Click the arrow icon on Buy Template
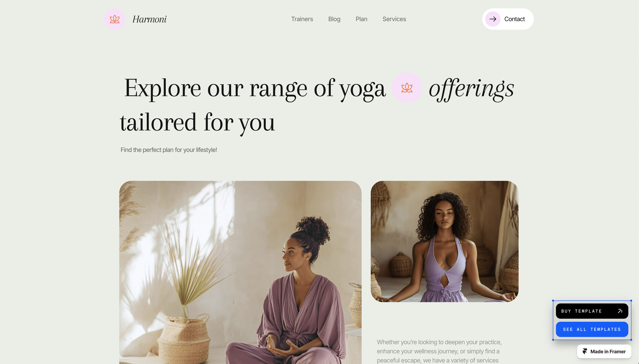The image size is (639, 364). coord(620,311)
